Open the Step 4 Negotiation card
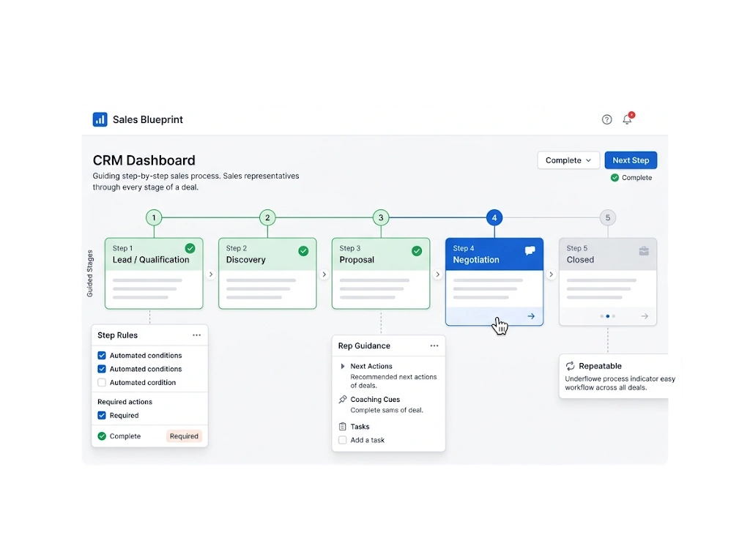 (494, 282)
